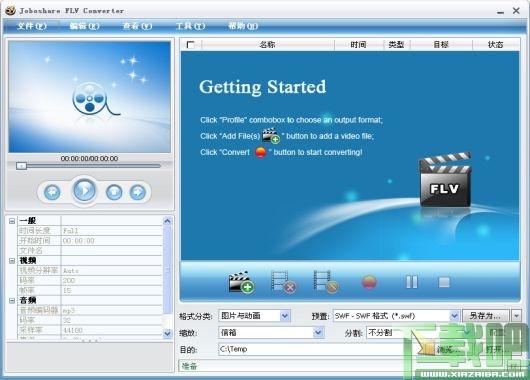This screenshot has width=530, height=380.
Task: Select the audio 码率 row with value 32
Action: 90,320
